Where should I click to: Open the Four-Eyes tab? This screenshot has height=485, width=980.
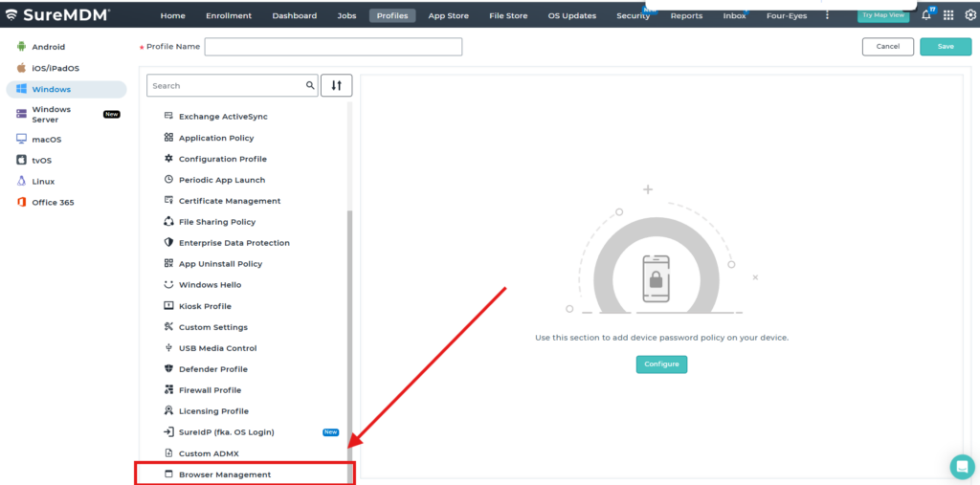(787, 15)
